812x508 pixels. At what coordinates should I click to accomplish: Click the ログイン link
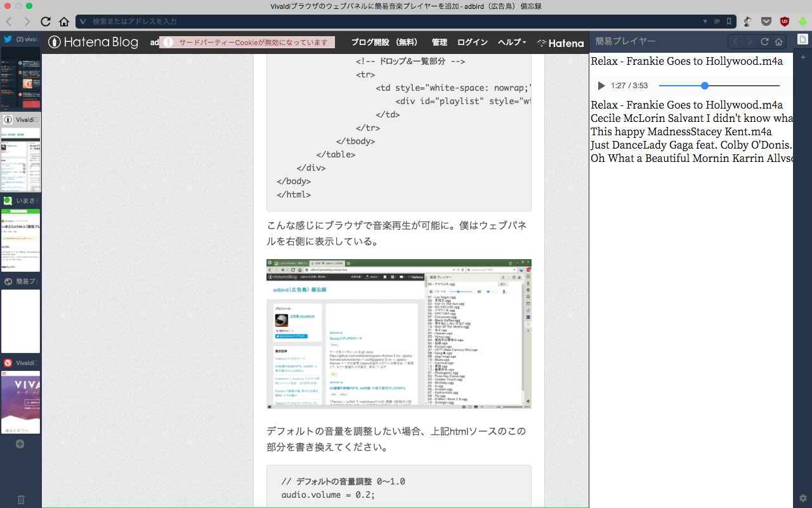[x=473, y=43]
